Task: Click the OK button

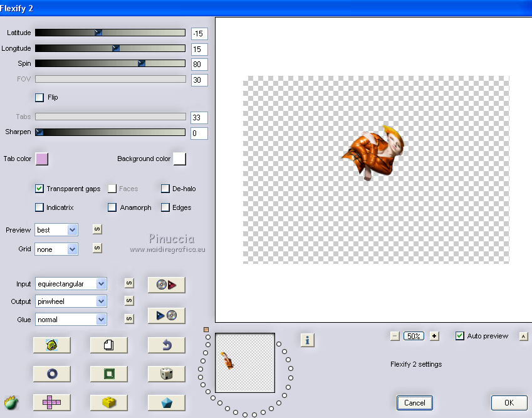Action: pyautogui.click(x=509, y=403)
